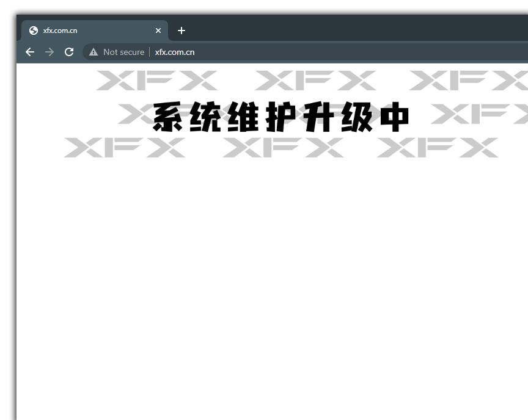Open the Not secure warning triangle icon
This screenshot has height=420, width=528.
coord(94,52)
